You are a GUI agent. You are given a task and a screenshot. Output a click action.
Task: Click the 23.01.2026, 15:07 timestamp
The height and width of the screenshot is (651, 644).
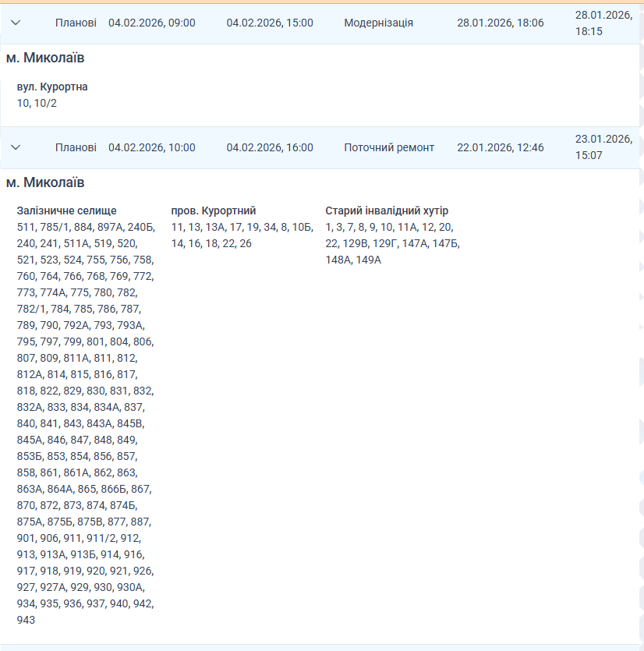click(603, 147)
